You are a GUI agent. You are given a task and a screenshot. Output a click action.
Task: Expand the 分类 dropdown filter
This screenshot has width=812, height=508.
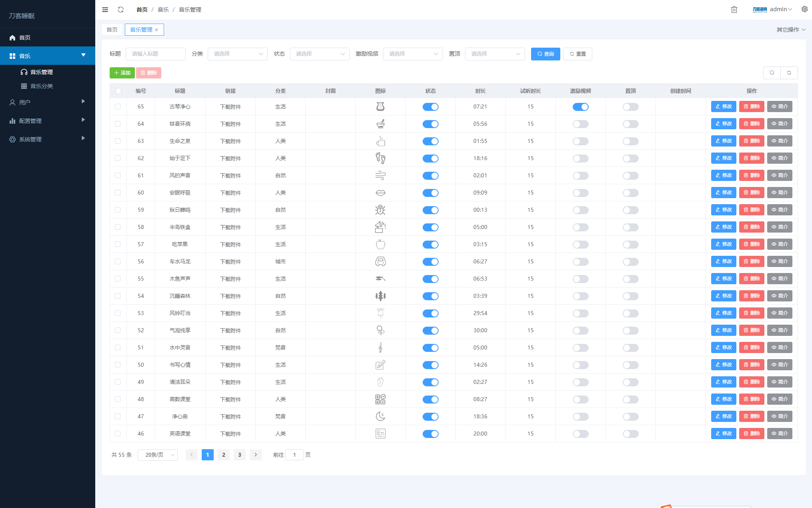tap(237, 53)
